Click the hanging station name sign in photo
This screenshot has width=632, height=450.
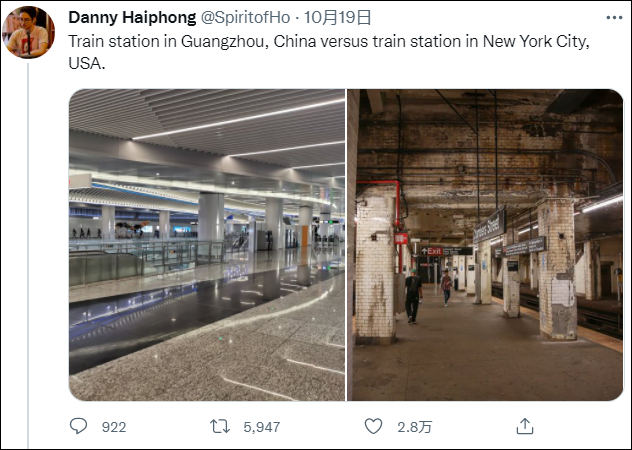(x=489, y=225)
